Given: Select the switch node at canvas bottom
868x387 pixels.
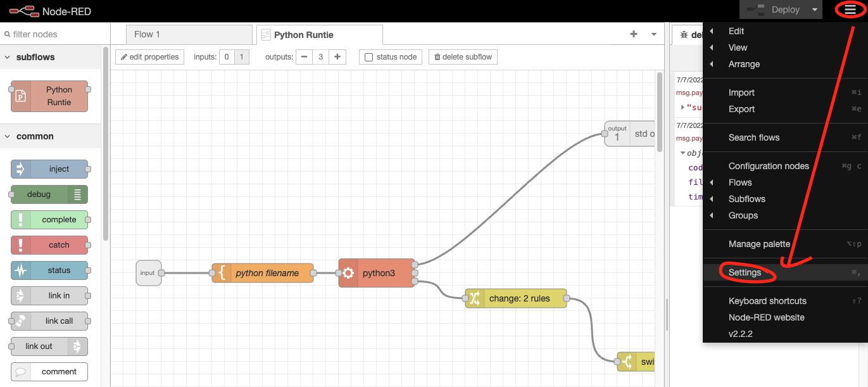Looking at the screenshot, I should (636, 362).
